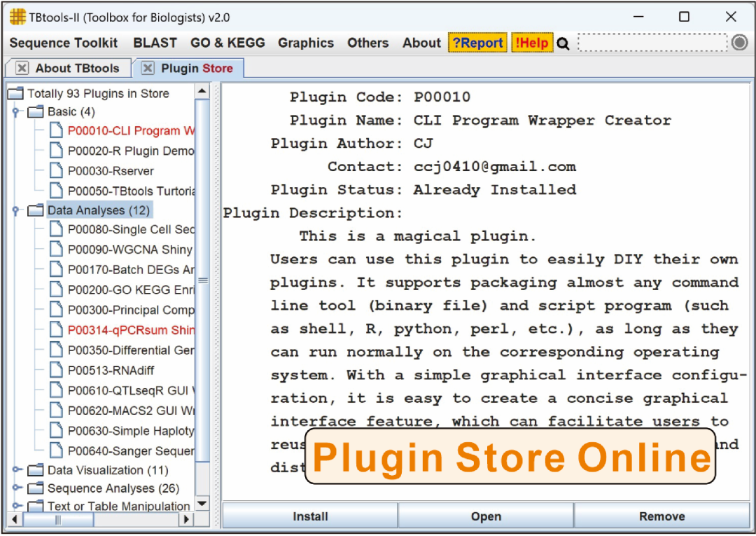Click the tree's vertical scrollbar down arrow
This screenshot has height=536, width=756.
tap(202, 504)
